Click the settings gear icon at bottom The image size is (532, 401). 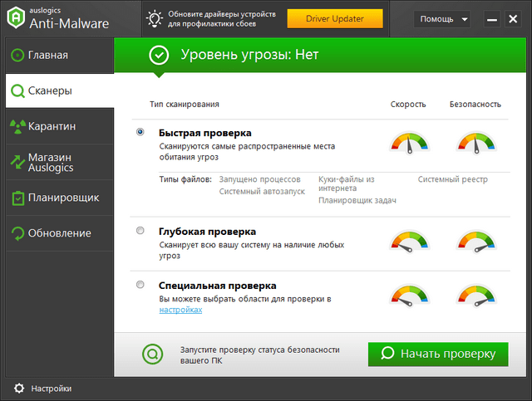(17, 388)
